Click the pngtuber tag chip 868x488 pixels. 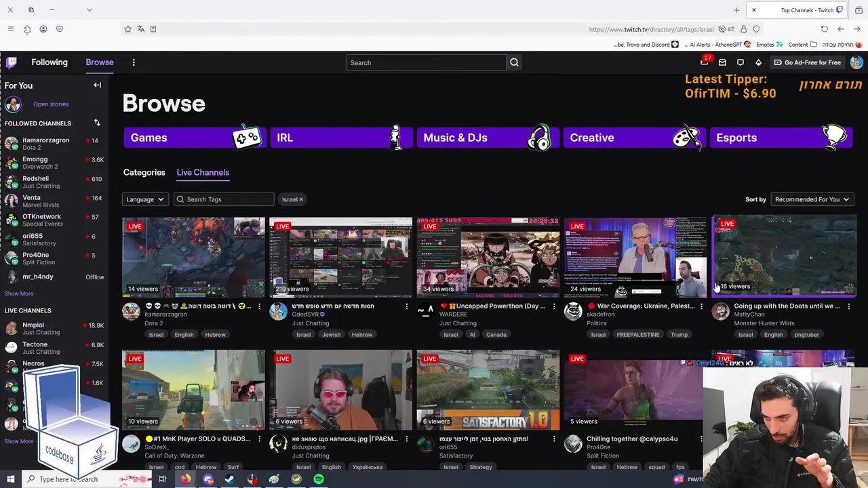coord(807,335)
